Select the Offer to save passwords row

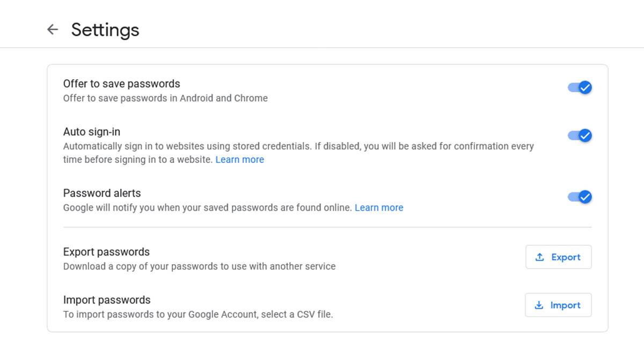(x=122, y=84)
